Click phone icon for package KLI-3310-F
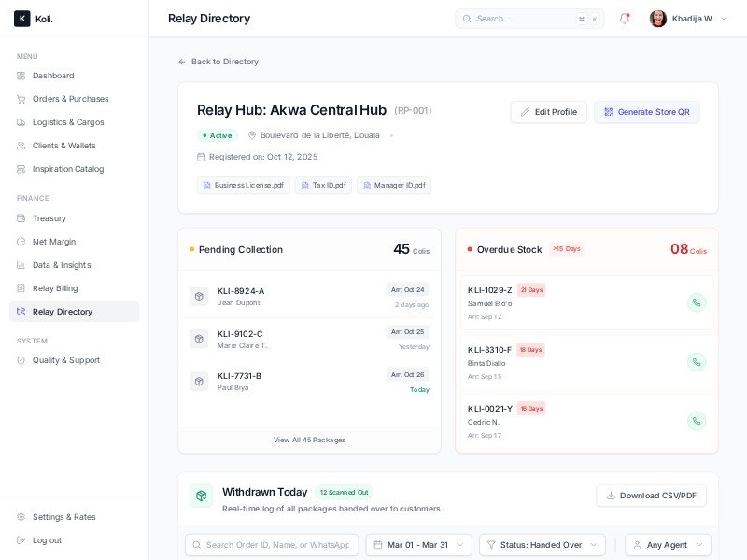The image size is (747, 560). click(697, 362)
